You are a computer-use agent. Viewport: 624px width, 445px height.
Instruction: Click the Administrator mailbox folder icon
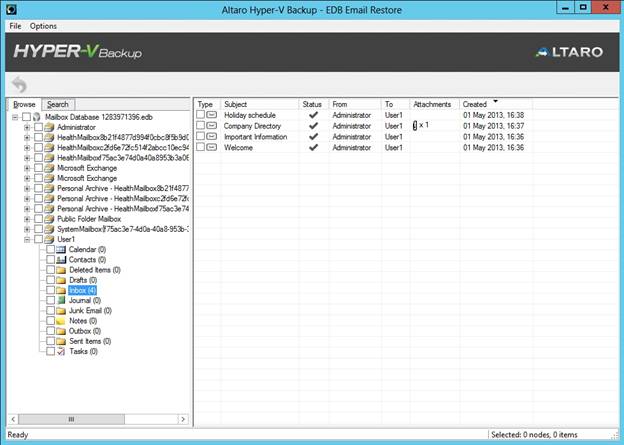coord(49,127)
